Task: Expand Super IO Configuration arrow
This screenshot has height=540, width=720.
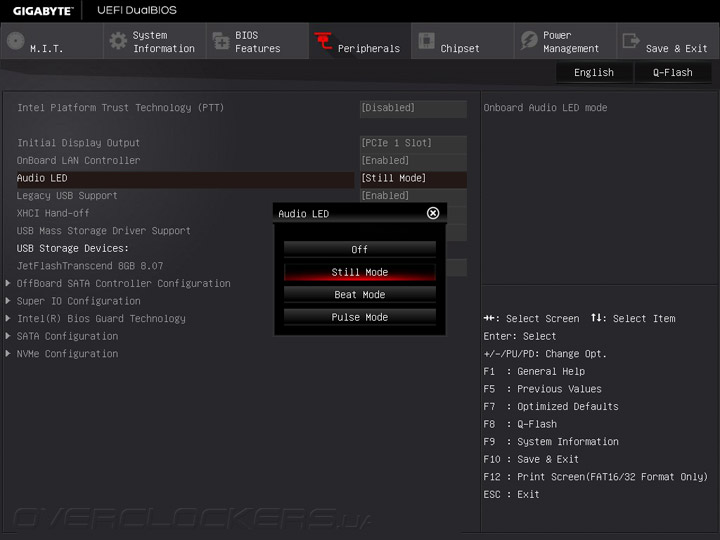Action: (8, 301)
